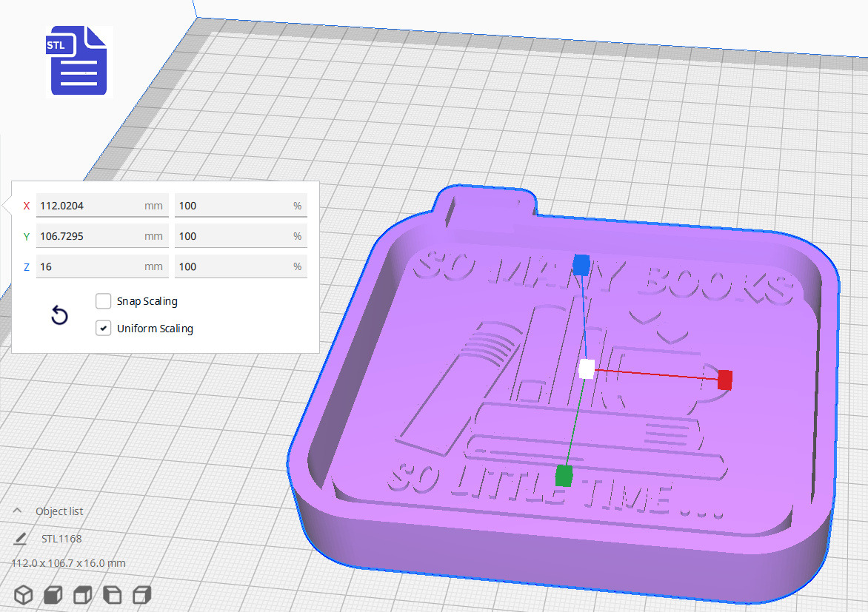Select the wireframe isometric view cube icon
868x612 pixels.
coord(24,594)
